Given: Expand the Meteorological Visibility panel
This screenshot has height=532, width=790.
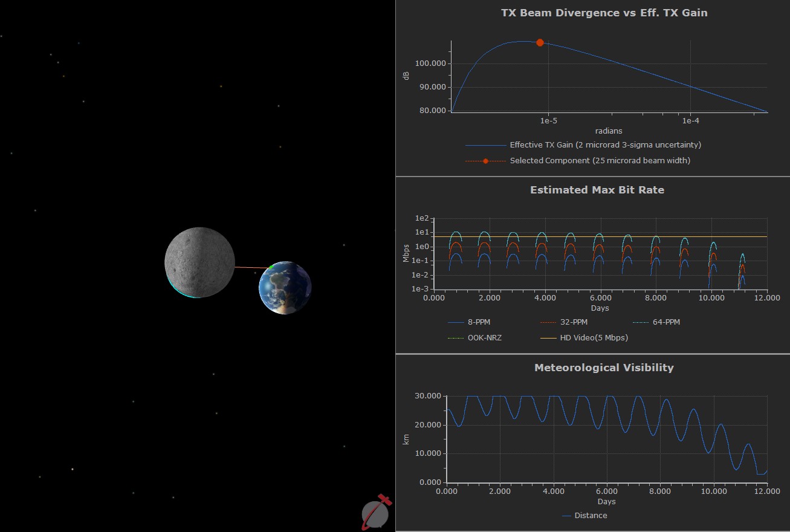Looking at the screenshot, I should click(x=603, y=367).
